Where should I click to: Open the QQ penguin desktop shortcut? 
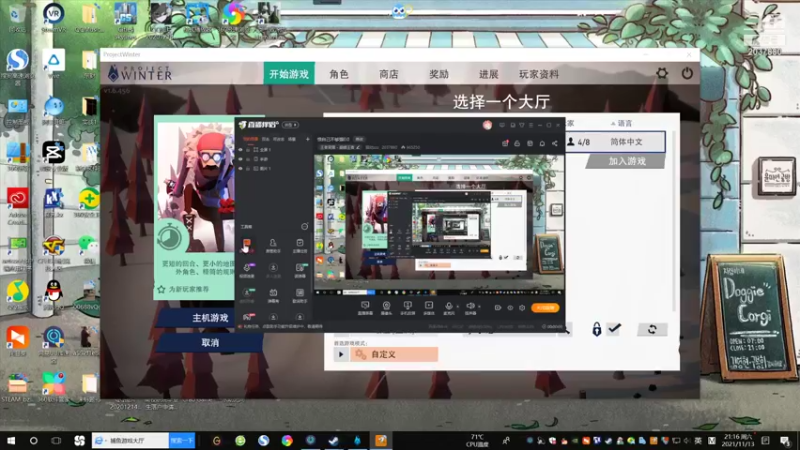tap(53, 295)
